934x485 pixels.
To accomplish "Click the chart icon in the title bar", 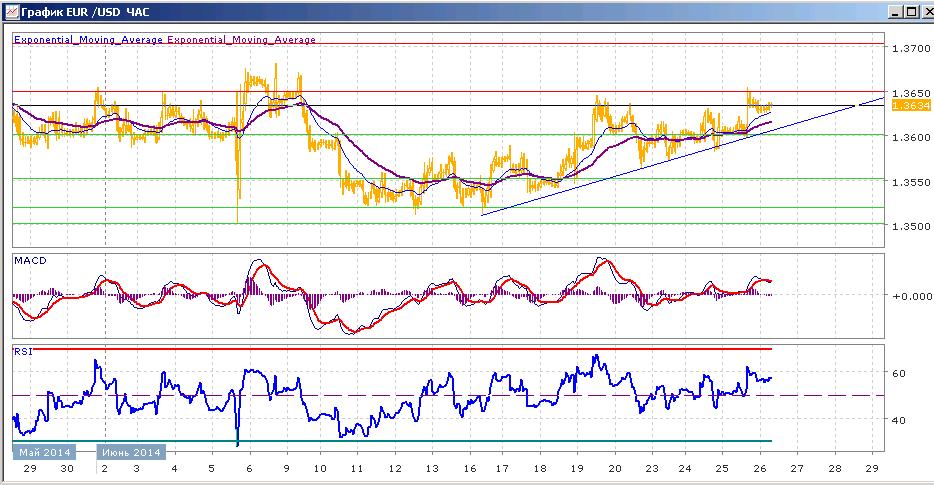I will pos(11,11).
